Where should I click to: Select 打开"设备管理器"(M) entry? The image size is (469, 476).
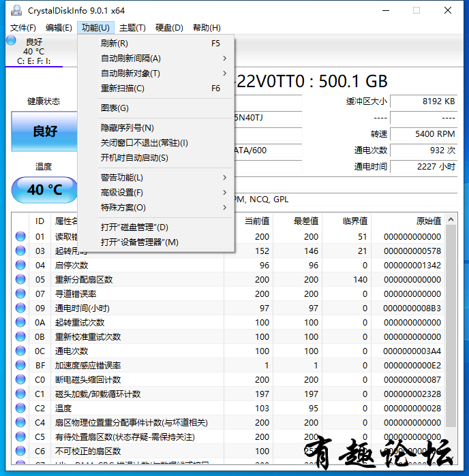(x=156, y=242)
